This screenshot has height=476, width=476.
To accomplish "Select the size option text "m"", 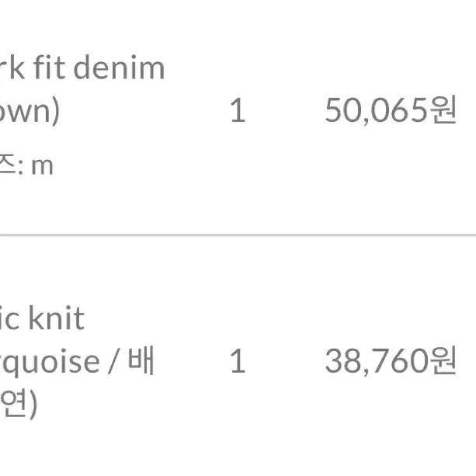I will click(x=42, y=167).
